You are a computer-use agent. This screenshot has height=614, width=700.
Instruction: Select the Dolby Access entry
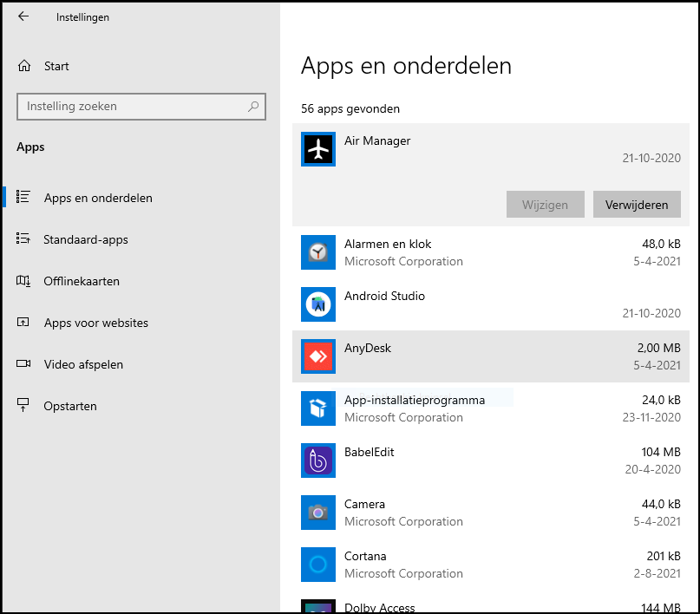coord(491,602)
